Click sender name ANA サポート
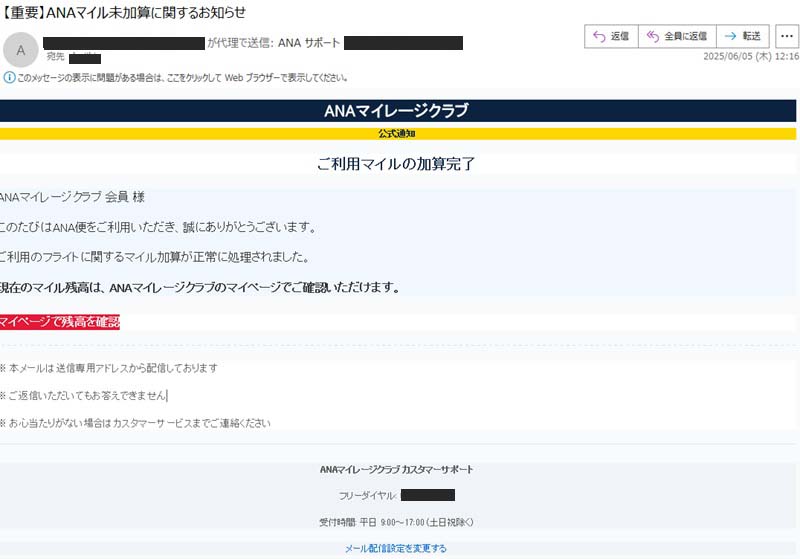This screenshot has height=559, width=800. [309, 43]
